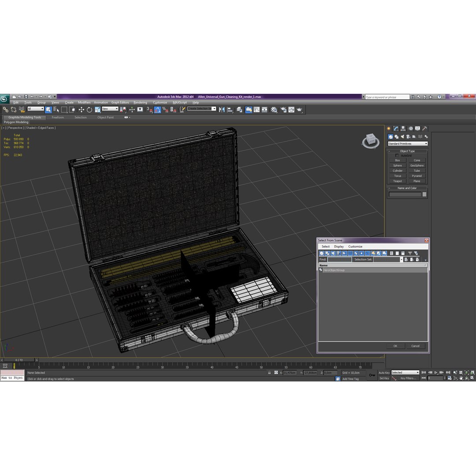Open the Display command panel tab
Screen dimensions: 476x476
(x=418, y=129)
